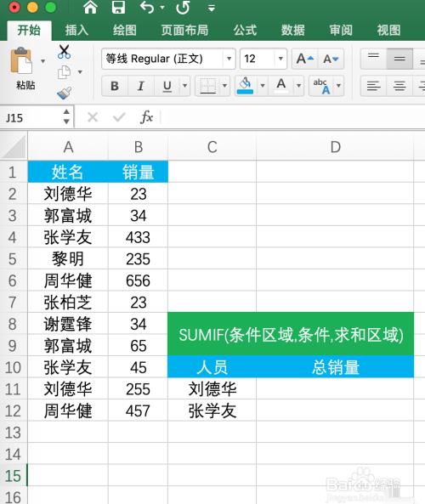Screen dimensions: 425x504
Task: Click the Save icon in title bar
Action: 118,7
